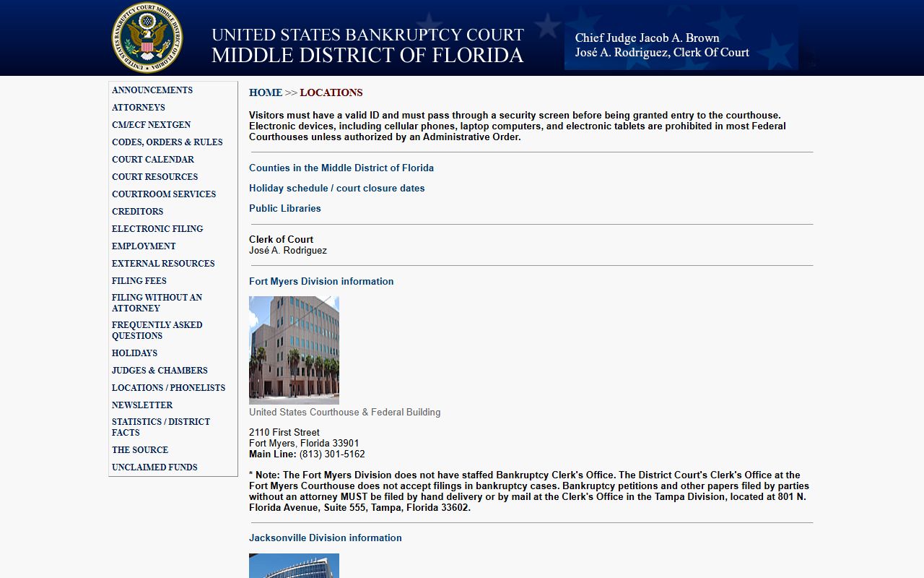The width and height of the screenshot is (924, 578).
Task: Open CM/ECF NextGen page
Action: point(152,125)
